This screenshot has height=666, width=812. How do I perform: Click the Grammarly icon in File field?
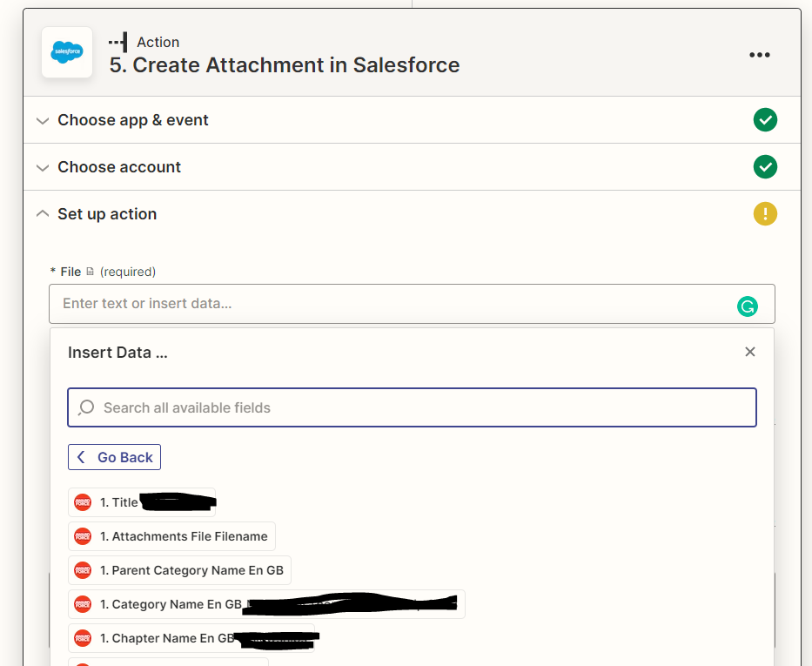point(748,306)
